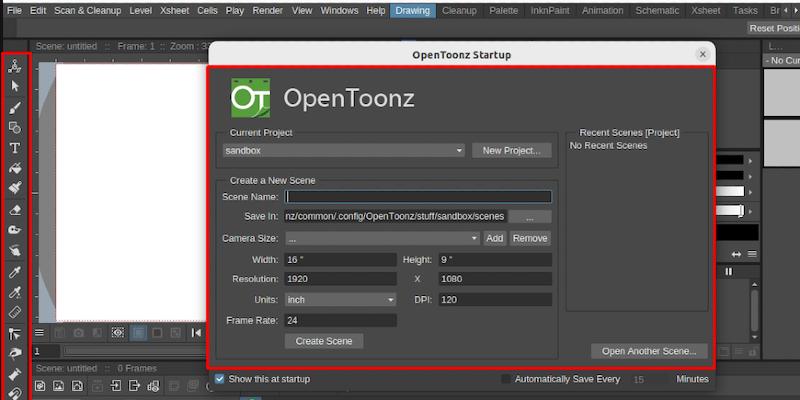The image size is (800, 400).
Task: Switch to the Tasks room tab
Action: coord(745,10)
